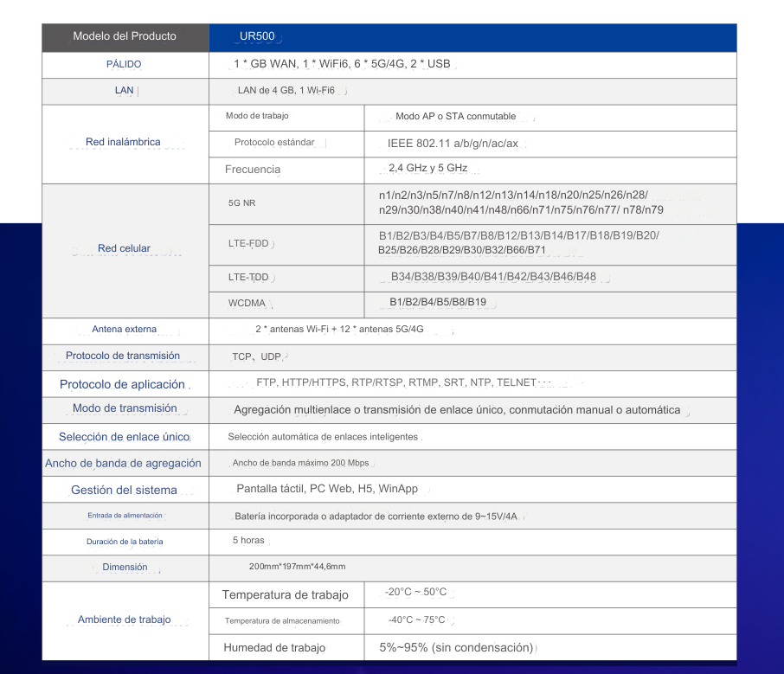Click the 'Antena externa' row label

[x=125, y=330]
